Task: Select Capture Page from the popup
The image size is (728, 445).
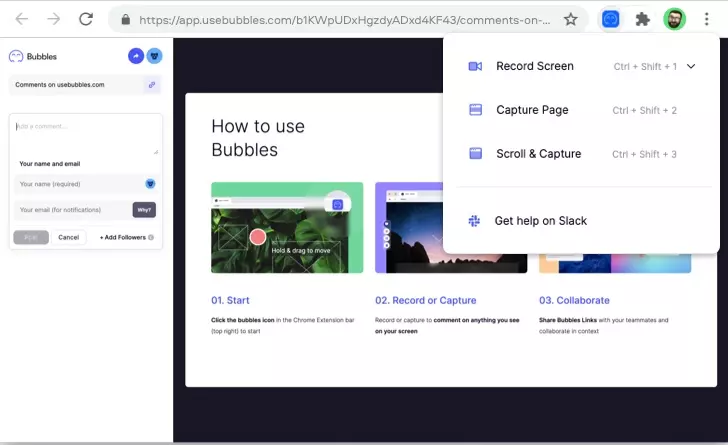Action: [x=532, y=110]
